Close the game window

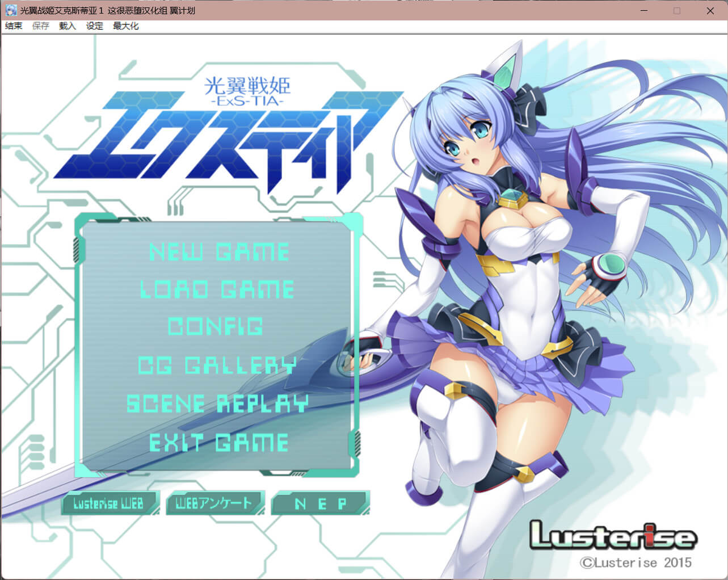pos(710,10)
